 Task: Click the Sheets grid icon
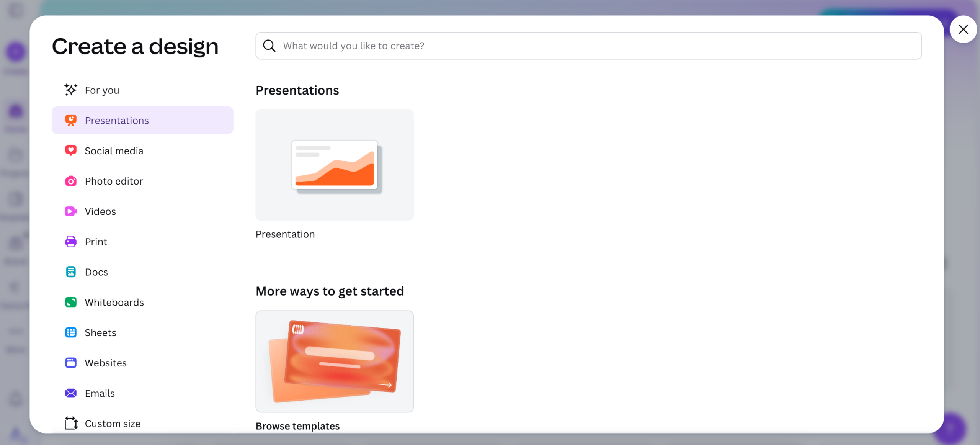pyautogui.click(x=71, y=332)
